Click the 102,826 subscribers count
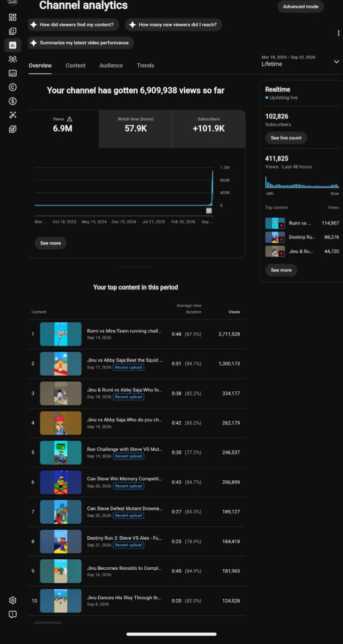 [x=277, y=116]
